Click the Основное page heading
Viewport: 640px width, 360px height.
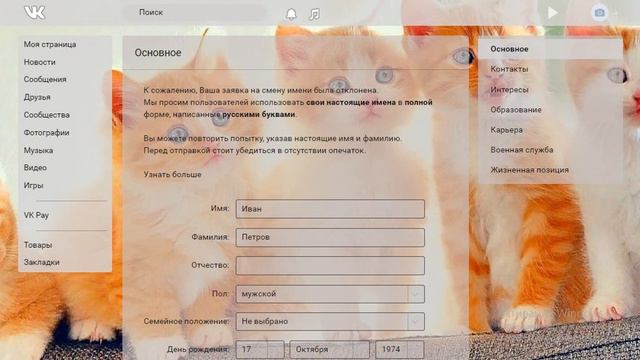tap(158, 53)
